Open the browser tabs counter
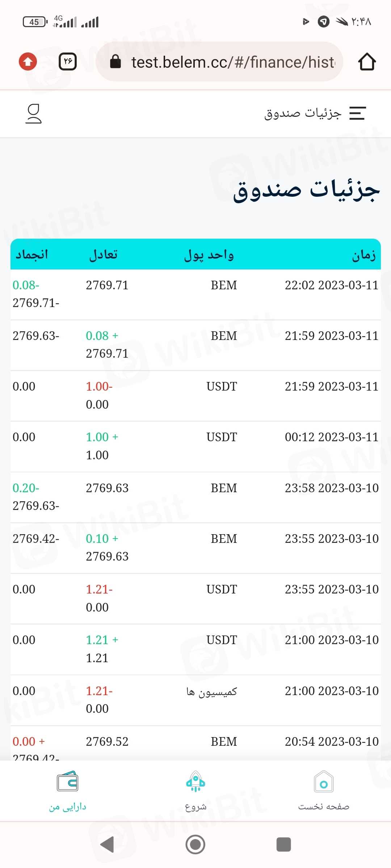This screenshot has height=868, width=391. (x=68, y=61)
